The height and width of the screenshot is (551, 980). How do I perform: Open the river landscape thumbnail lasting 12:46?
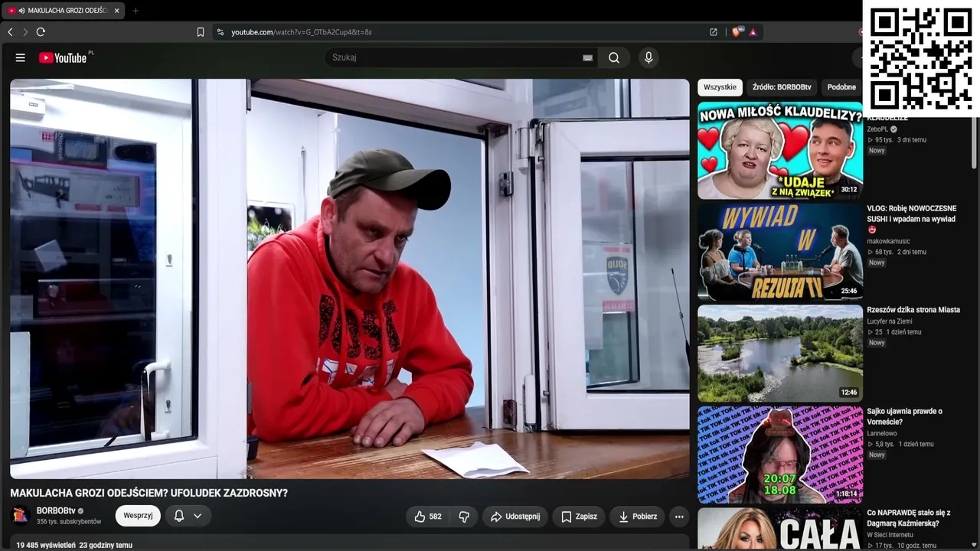click(780, 354)
